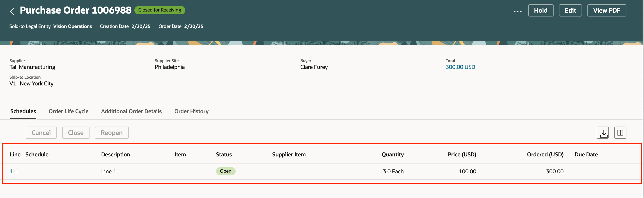Open the more actions ellipsis menu
The width and height of the screenshot is (644, 198).
coord(517,11)
